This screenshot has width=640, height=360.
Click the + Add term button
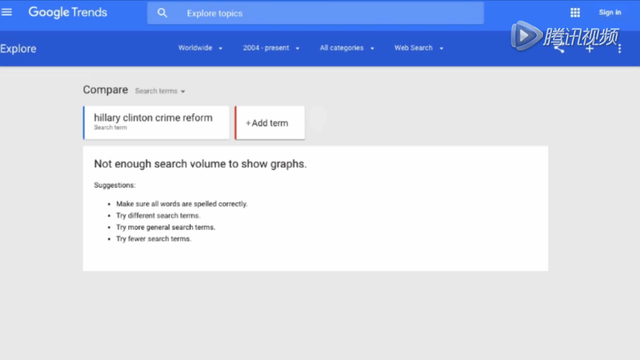pos(270,123)
